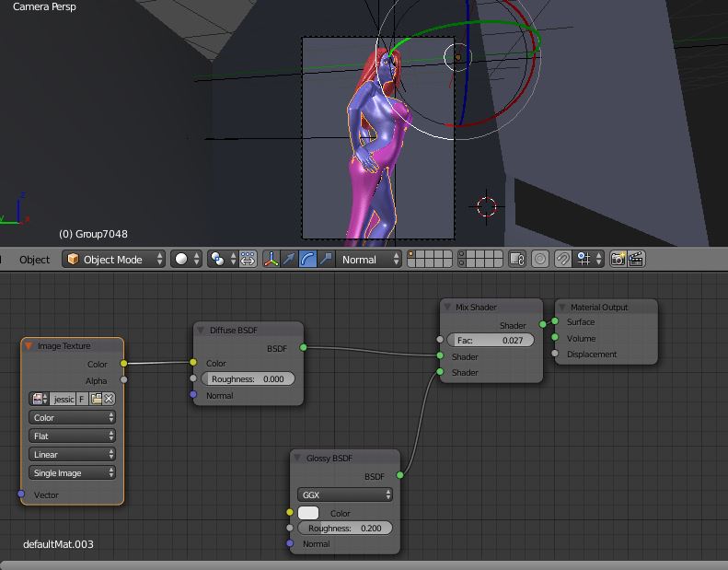The image size is (728, 570).
Task: Toggle manipulate center points button
Action: [248, 260]
